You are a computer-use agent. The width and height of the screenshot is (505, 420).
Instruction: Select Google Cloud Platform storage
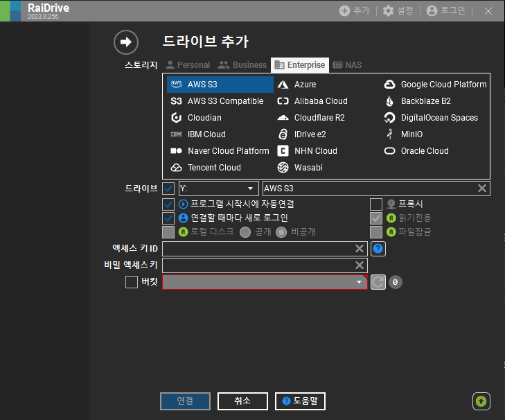pyautogui.click(x=435, y=85)
